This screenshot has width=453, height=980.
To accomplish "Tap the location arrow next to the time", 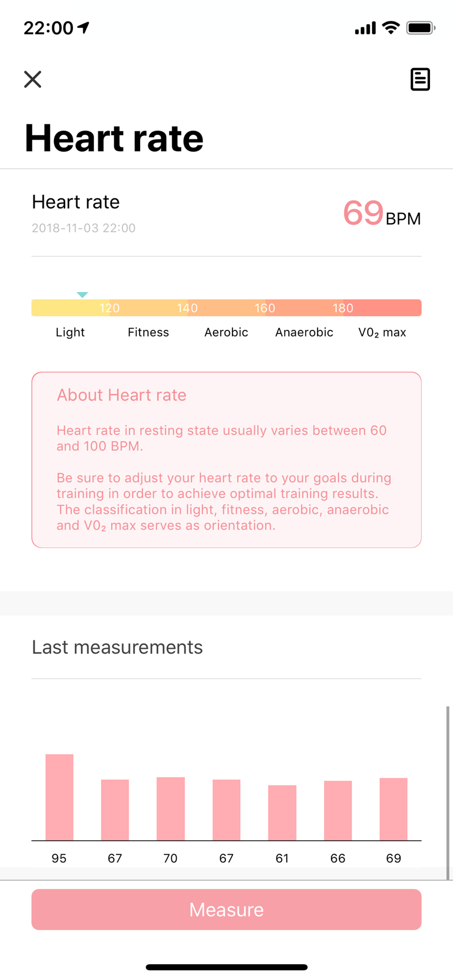I will [x=84, y=27].
